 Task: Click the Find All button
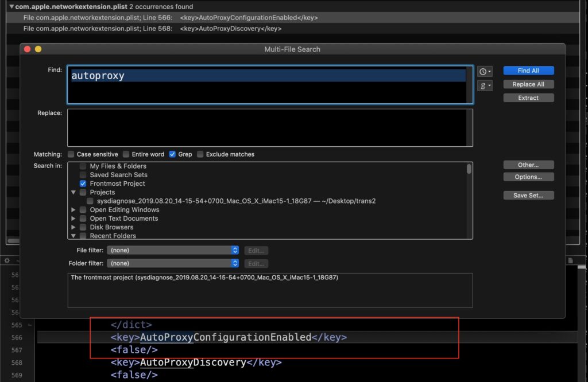point(528,71)
